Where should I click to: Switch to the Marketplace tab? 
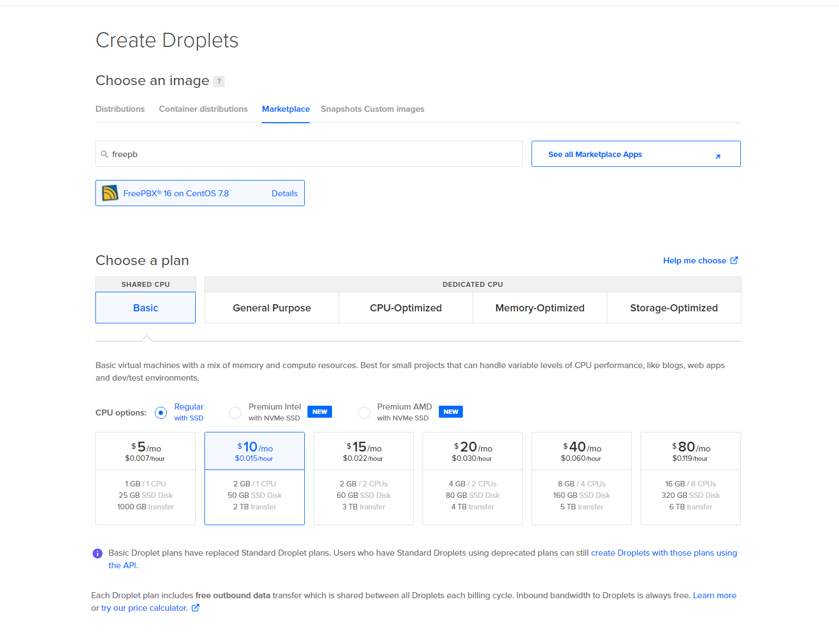tap(286, 109)
